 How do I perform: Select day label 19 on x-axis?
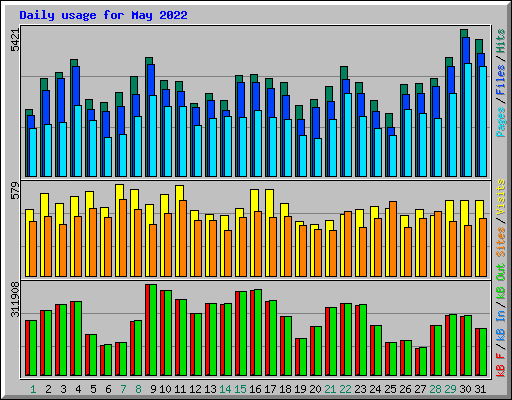[300, 389]
